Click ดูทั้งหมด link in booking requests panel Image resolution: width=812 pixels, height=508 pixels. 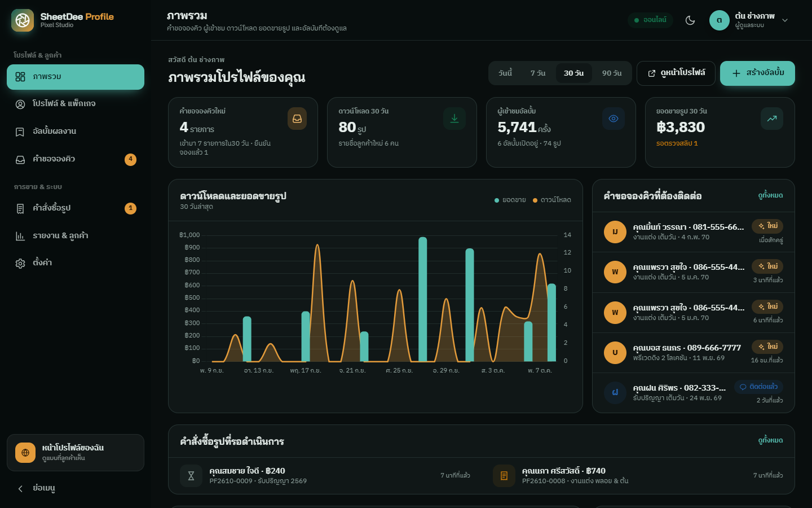(770, 195)
